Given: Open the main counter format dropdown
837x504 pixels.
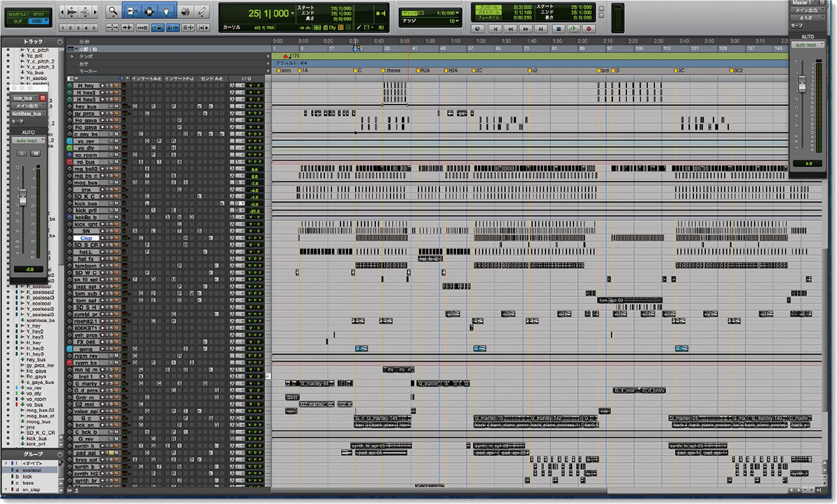Looking at the screenshot, I should click(x=293, y=12).
